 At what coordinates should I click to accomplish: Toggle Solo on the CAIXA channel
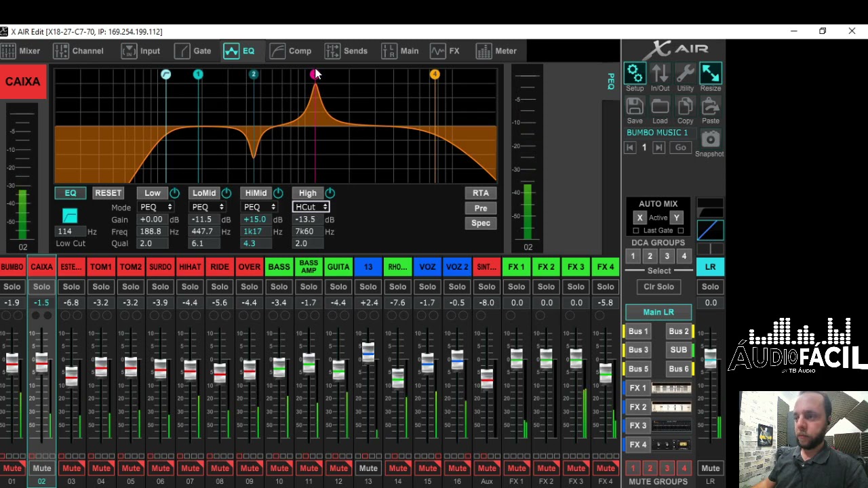coord(41,287)
